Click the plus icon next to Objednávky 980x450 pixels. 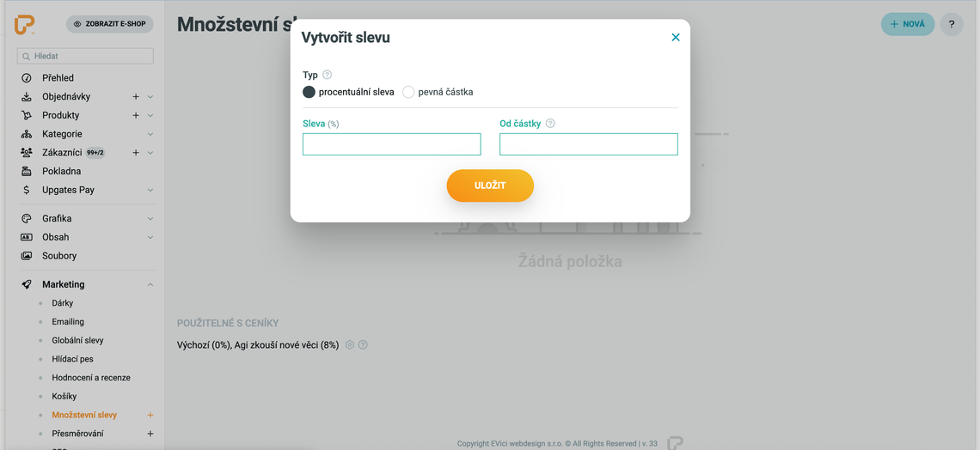click(136, 97)
